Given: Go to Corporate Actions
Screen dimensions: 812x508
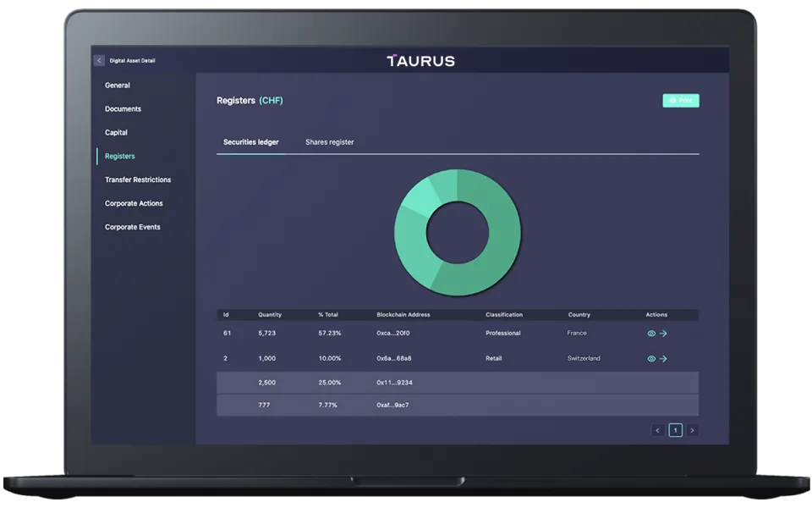Looking at the screenshot, I should [x=134, y=204].
